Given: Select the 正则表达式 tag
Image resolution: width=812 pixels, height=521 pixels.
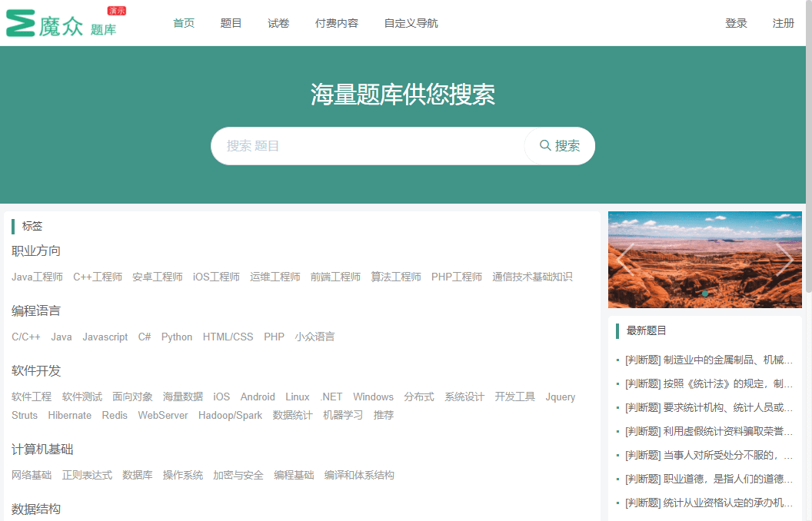Looking at the screenshot, I should pyautogui.click(x=87, y=475).
